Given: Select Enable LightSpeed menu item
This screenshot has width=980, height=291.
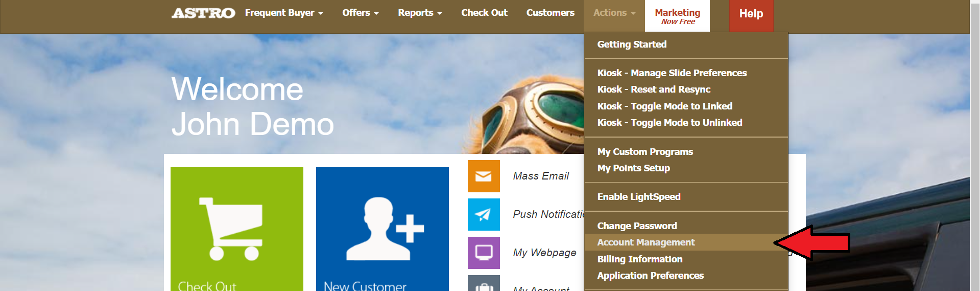Looking at the screenshot, I should click(x=638, y=197).
